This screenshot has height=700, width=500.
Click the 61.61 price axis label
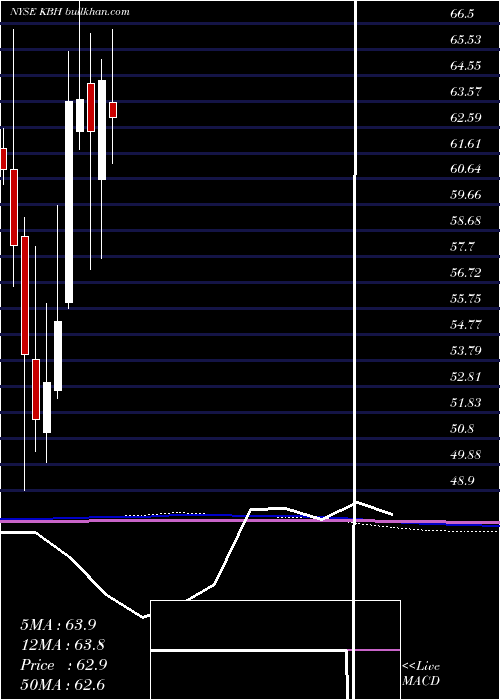click(466, 143)
